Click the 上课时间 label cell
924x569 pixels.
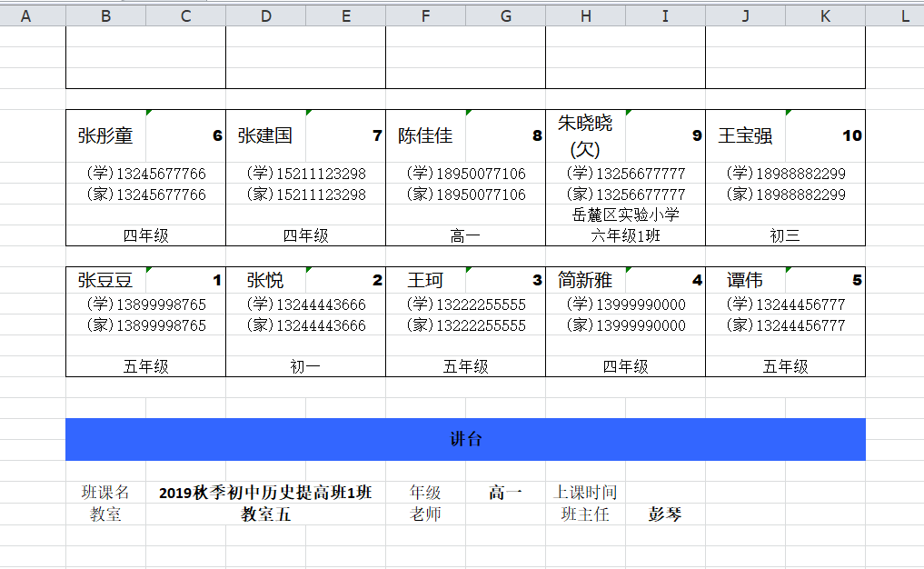tap(585, 493)
